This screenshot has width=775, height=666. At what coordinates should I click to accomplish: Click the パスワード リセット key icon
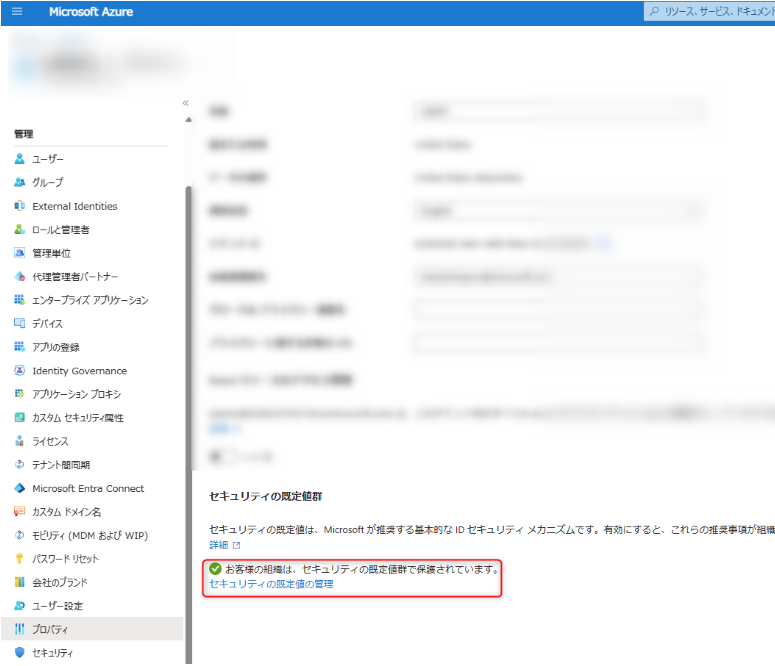20,559
